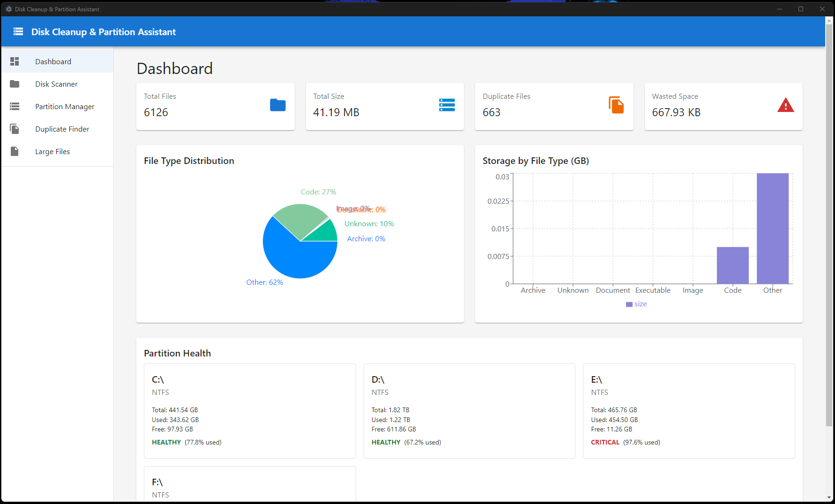The image size is (835, 504).
Task: Click the orange duplicate icon on Duplicate Files card
Action: [x=616, y=105]
